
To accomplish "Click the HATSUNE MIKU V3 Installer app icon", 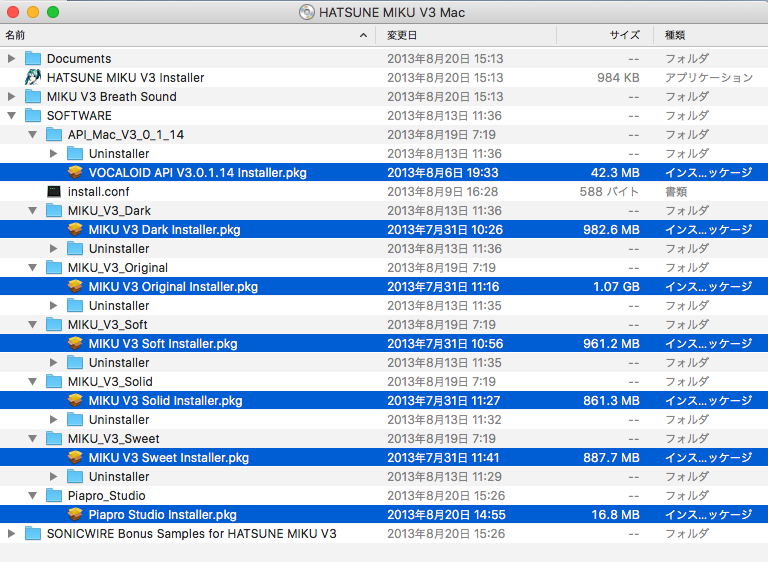I will 33,77.
